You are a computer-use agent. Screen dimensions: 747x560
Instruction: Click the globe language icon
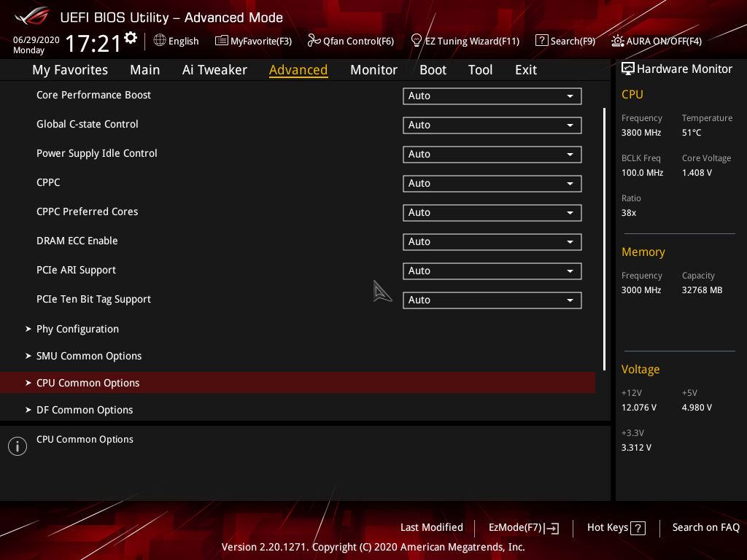tap(160, 41)
